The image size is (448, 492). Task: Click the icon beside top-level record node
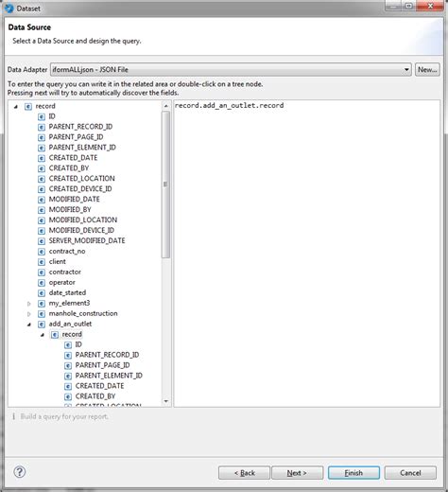[x=28, y=107]
